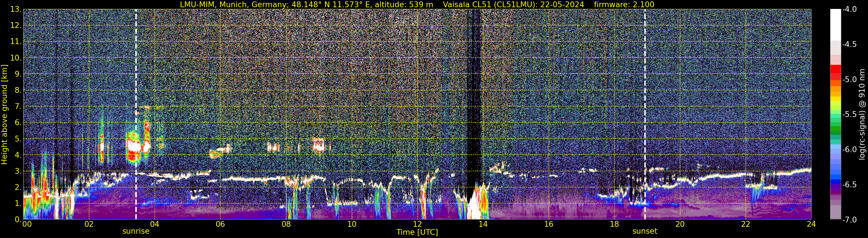Click the -6.5 colorbar tick label
This screenshot has width=868, height=238.
849,185
